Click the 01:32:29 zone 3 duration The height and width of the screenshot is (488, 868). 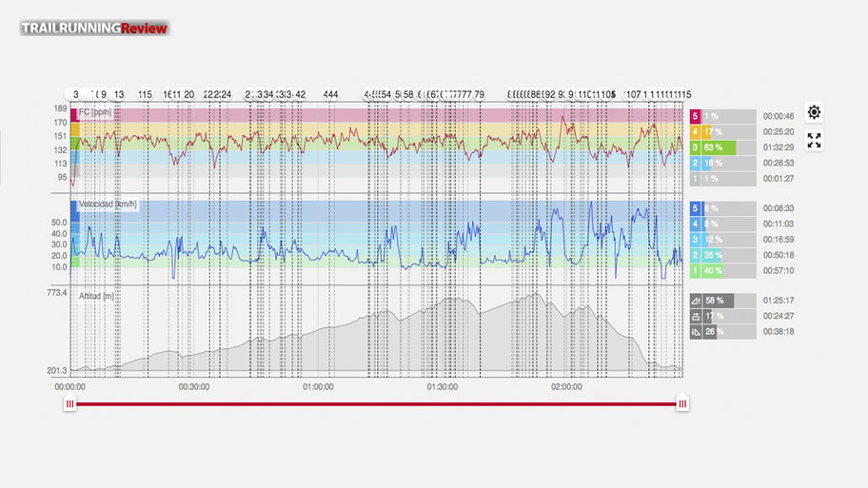[x=779, y=147]
